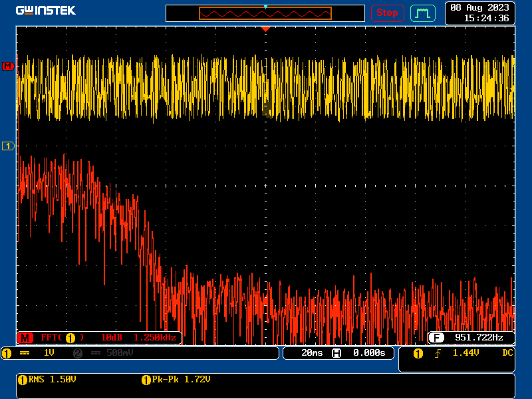This screenshot has width=532, height=399.
Task: Click the 951.722Hz frequency readout
Action: coord(479,338)
